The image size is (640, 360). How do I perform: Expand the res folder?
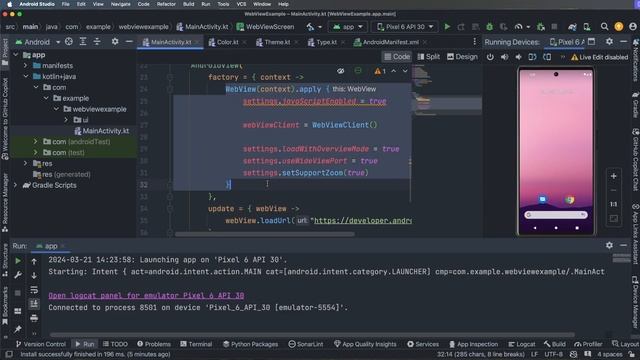click(25, 164)
